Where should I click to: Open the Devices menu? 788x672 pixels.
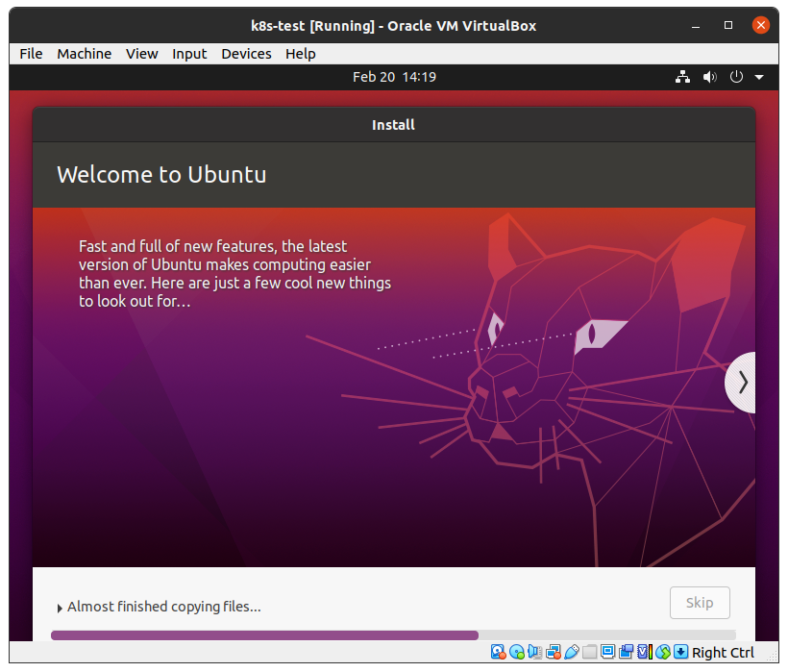click(246, 54)
